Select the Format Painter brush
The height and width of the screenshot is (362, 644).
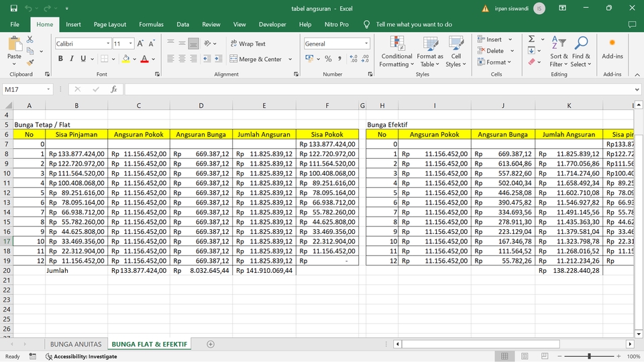pos(30,62)
